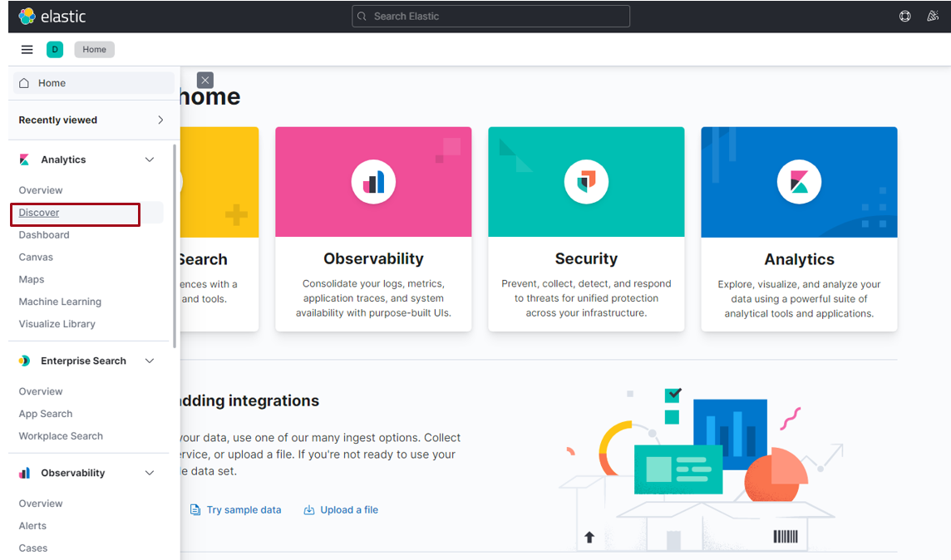Screen dimensions: 951x560
Task: Close the side navigation with X button
Action: pyautogui.click(x=205, y=80)
